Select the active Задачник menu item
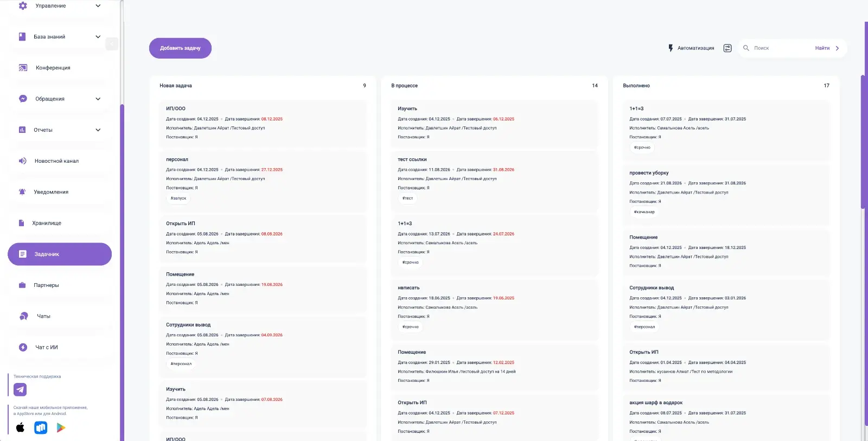This screenshot has width=868, height=441. (x=60, y=254)
